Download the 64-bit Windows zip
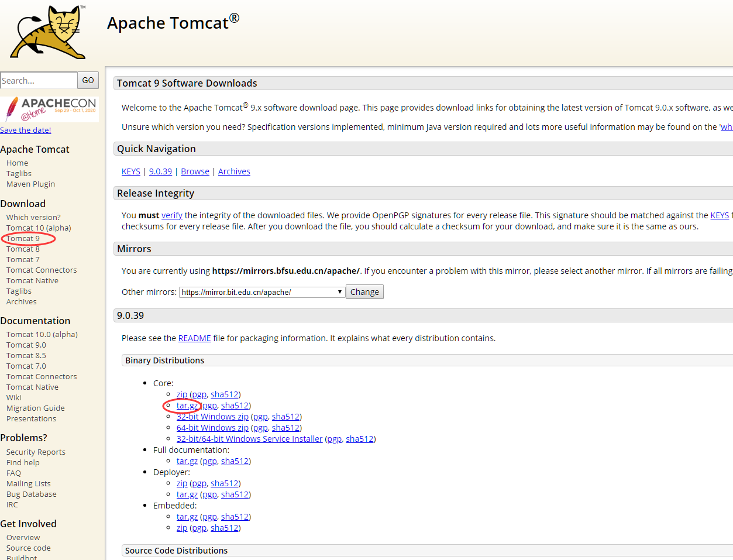 coord(212,428)
